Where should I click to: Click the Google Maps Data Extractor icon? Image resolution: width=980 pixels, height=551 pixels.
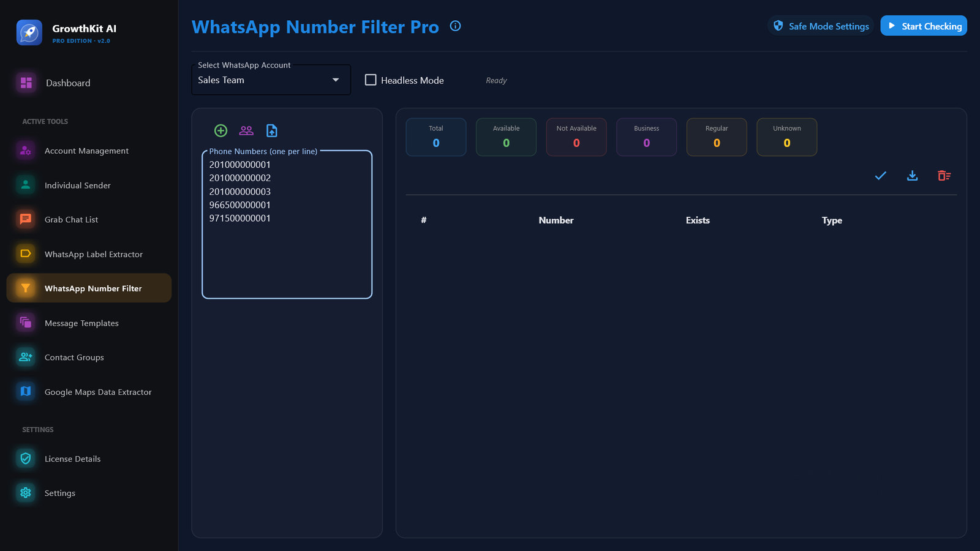click(x=26, y=391)
